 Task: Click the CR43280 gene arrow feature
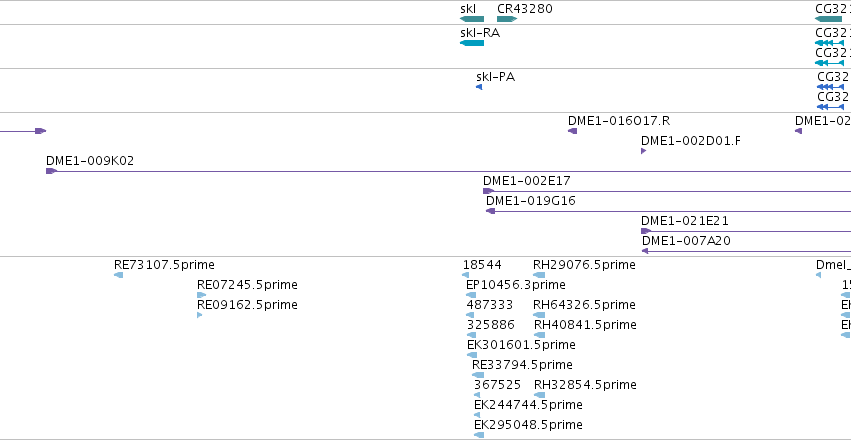pyautogui.click(x=507, y=19)
